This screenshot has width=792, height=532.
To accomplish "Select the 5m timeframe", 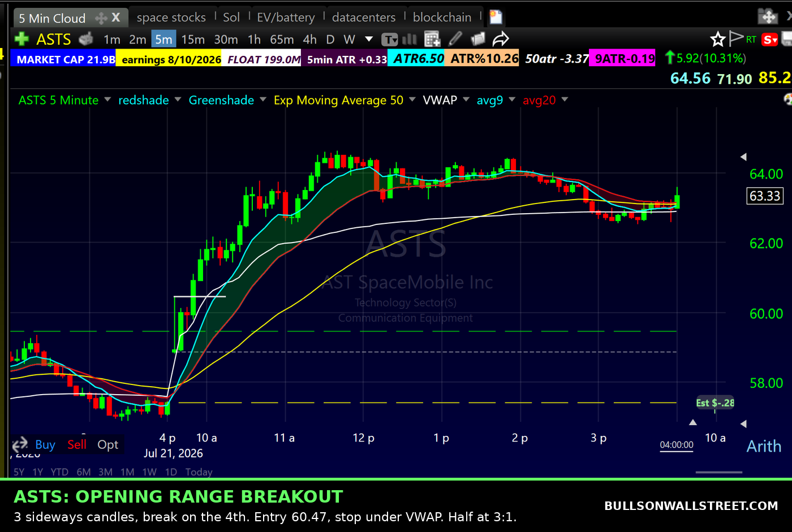I will (x=163, y=40).
